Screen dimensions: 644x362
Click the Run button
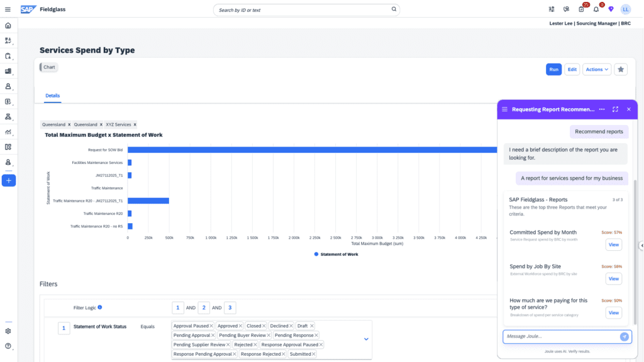(553, 69)
